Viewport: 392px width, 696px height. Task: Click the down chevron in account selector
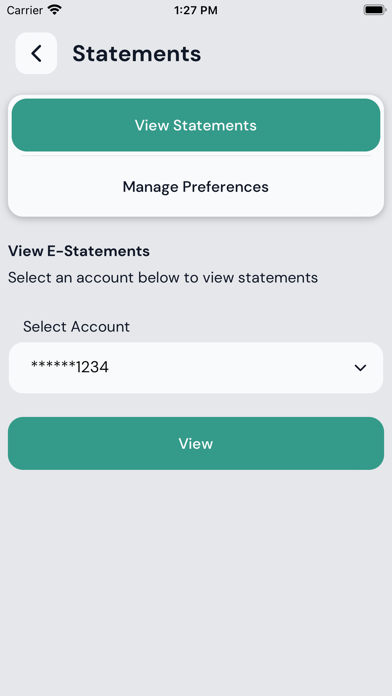pyautogui.click(x=360, y=368)
